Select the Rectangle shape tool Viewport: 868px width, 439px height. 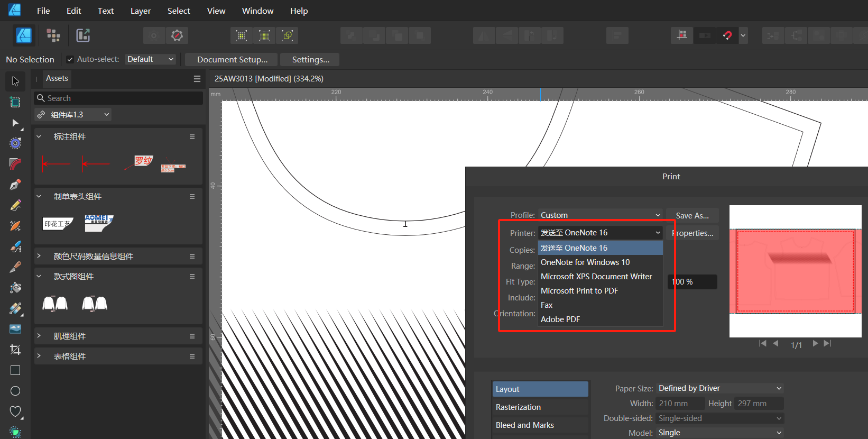15,370
